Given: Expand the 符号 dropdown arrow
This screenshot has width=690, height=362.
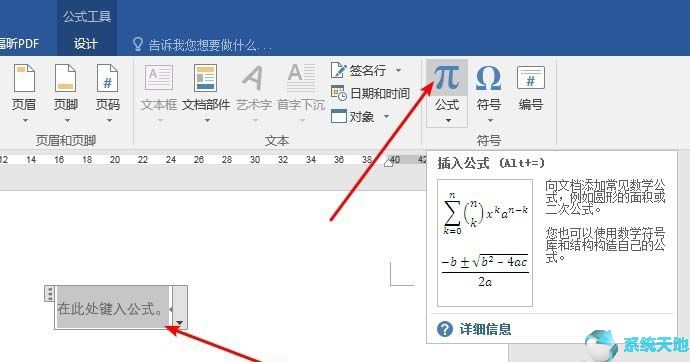Looking at the screenshot, I should click(489, 121).
